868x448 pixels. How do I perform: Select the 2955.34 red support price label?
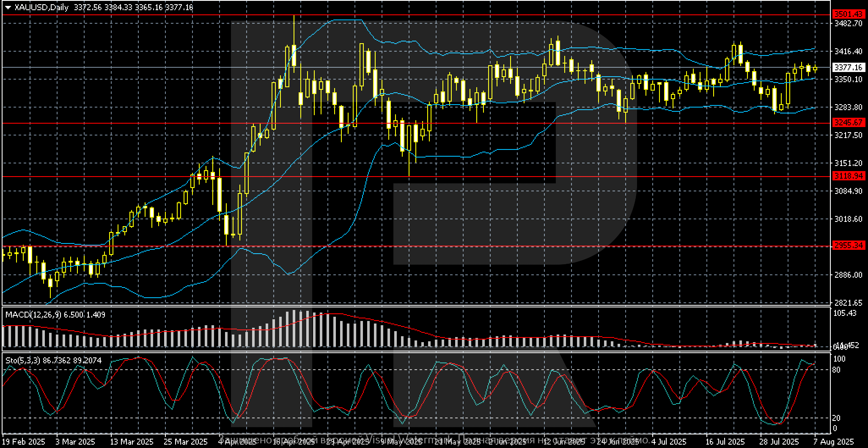(848, 246)
